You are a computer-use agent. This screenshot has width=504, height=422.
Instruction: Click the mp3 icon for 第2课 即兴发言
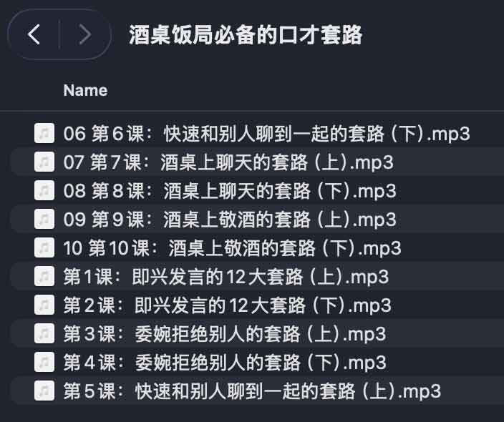44,305
